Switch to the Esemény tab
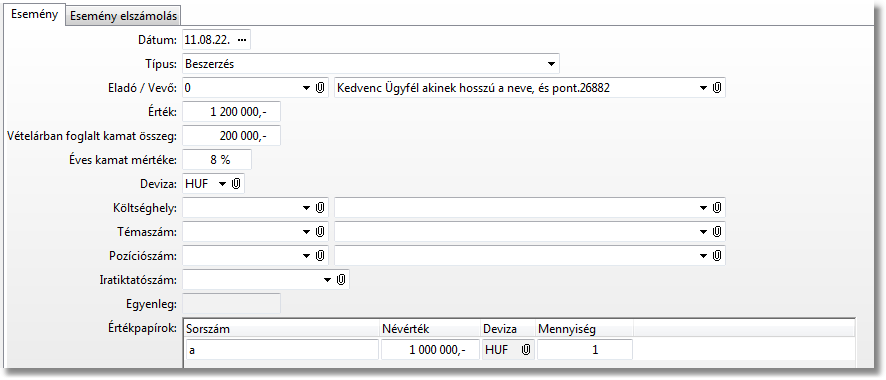 tap(34, 15)
